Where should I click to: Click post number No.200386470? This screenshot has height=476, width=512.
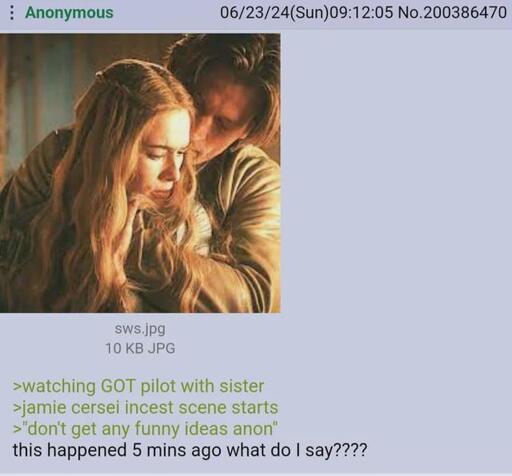tap(452, 13)
